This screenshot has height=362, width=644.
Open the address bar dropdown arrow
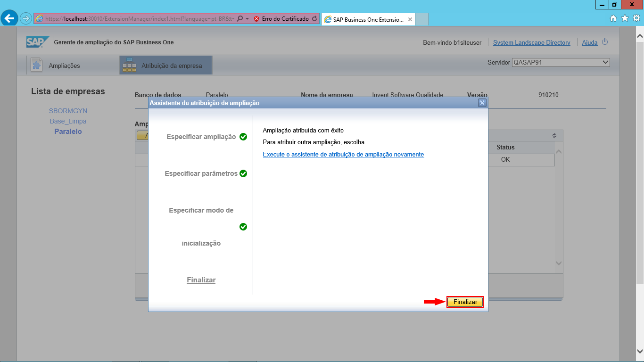point(247,19)
